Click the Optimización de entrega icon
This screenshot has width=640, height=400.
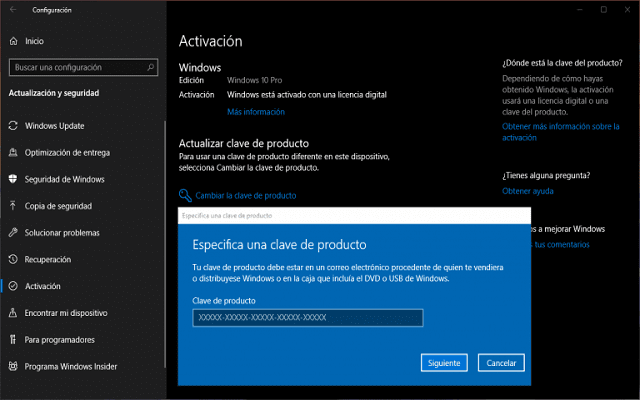point(13,152)
